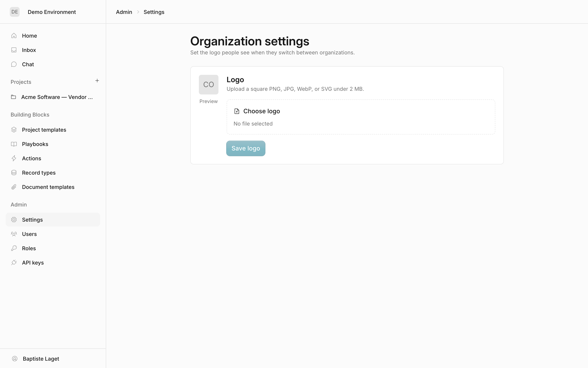
Task: Click the user profile icon beside Baptiste Laget
Action: 14,359
